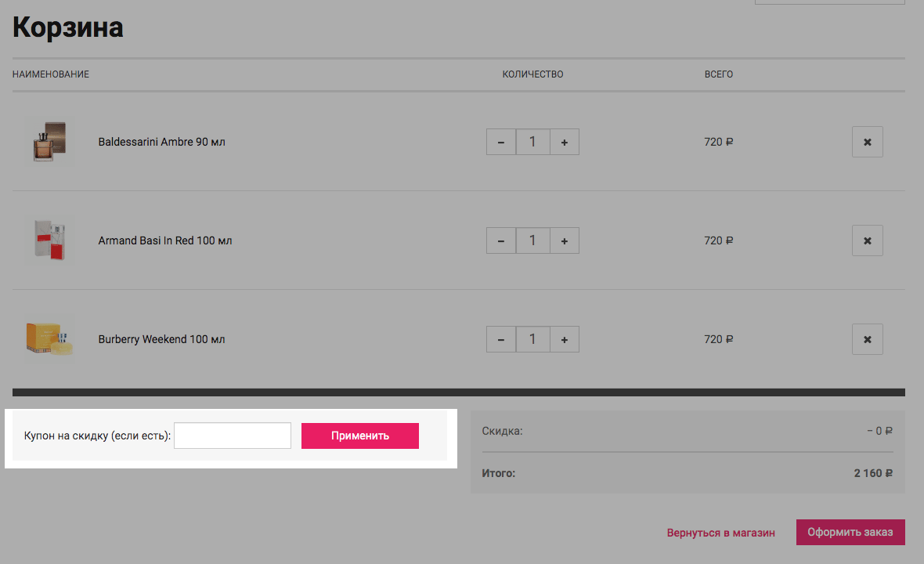
Task: Click the КОЛИЧЕСТВО column header
Action: coord(532,74)
